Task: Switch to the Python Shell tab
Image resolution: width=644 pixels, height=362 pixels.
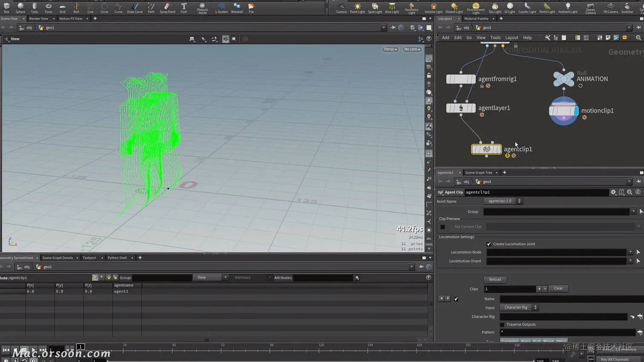Action: pos(117,258)
